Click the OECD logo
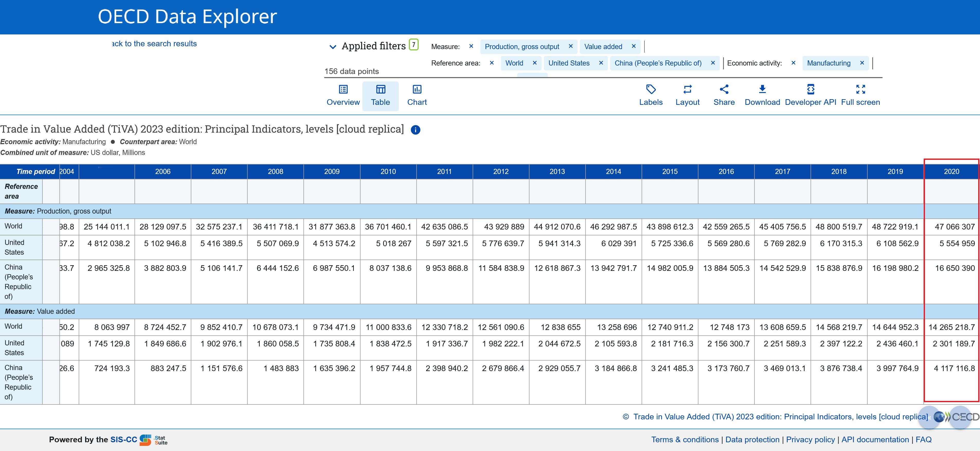The height and width of the screenshot is (451, 980). (x=956, y=417)
